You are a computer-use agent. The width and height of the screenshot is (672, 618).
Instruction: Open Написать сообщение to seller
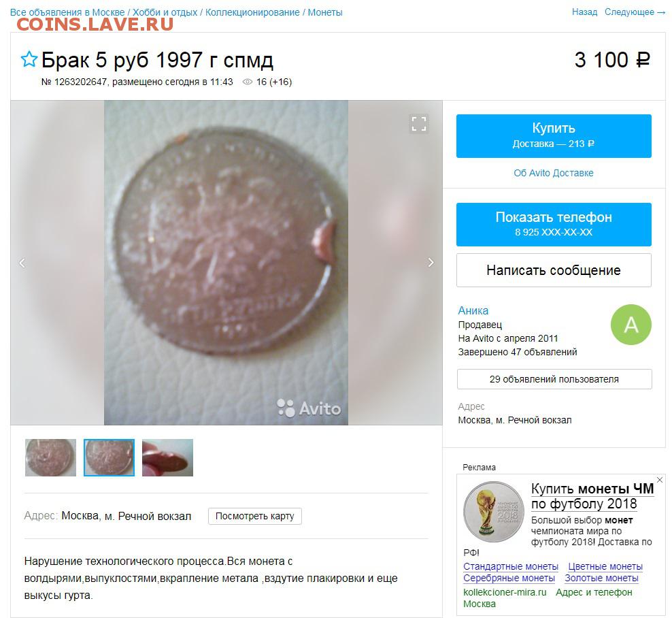(554, 270)
